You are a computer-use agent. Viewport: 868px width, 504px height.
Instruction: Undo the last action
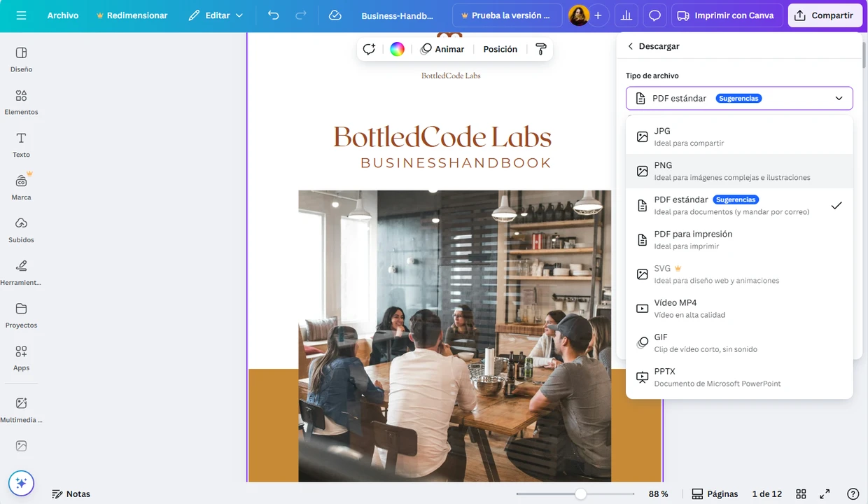(x=274, y=15)
